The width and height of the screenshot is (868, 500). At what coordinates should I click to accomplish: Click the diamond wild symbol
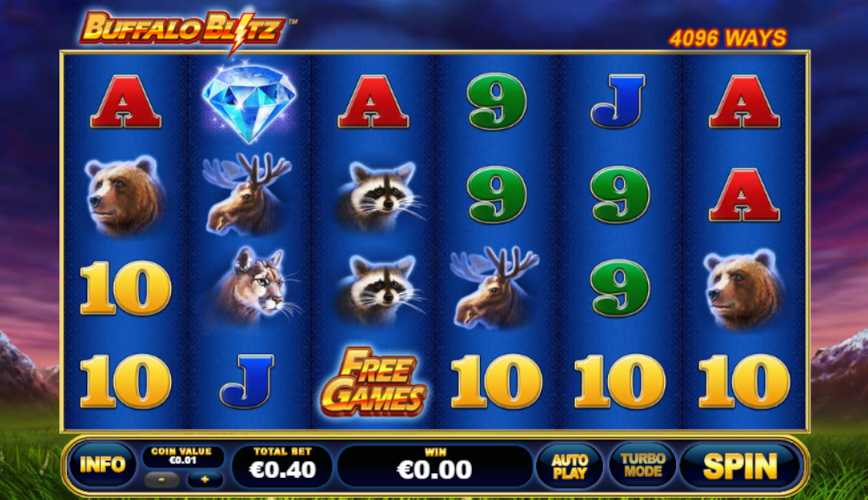point(249,102)
